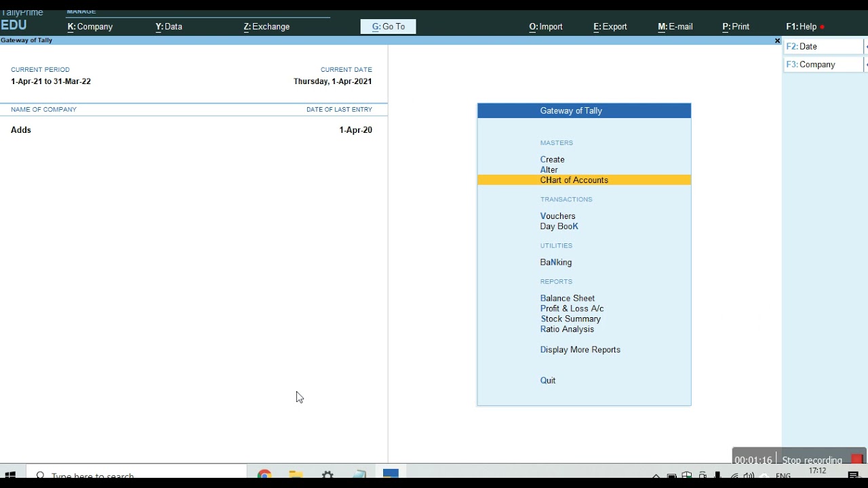Click the Windows Start button
Screen dimensions: 868x488
[x=10, y=474]
